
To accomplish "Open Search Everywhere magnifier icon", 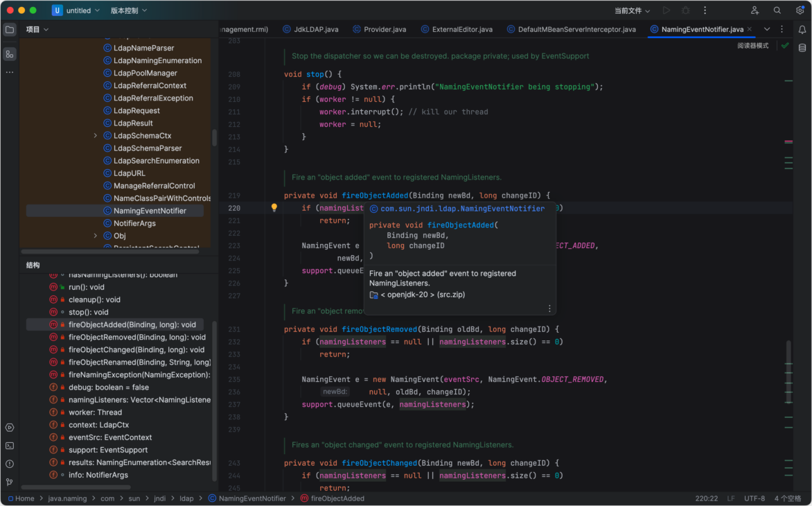I will point(777,10).
